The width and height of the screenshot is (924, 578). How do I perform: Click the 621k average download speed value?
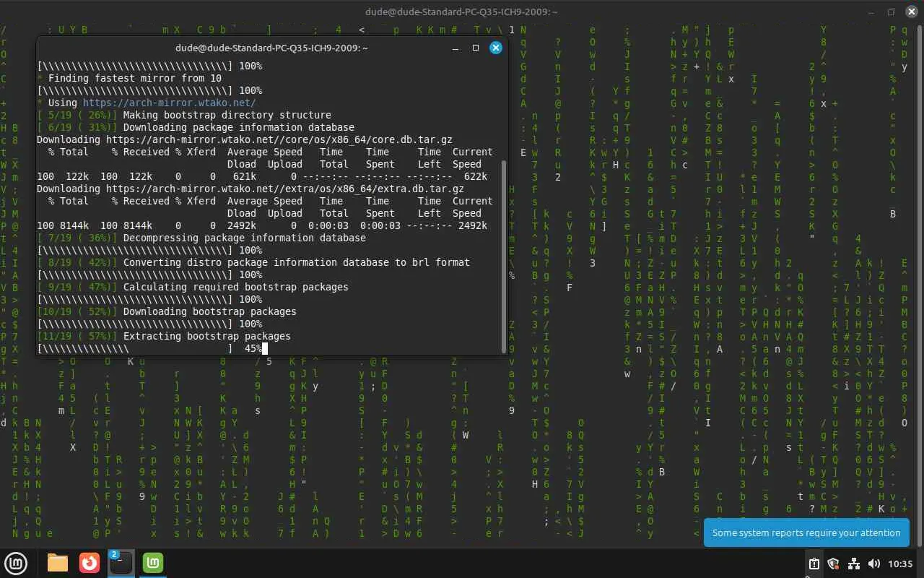(x=245, y=176)
